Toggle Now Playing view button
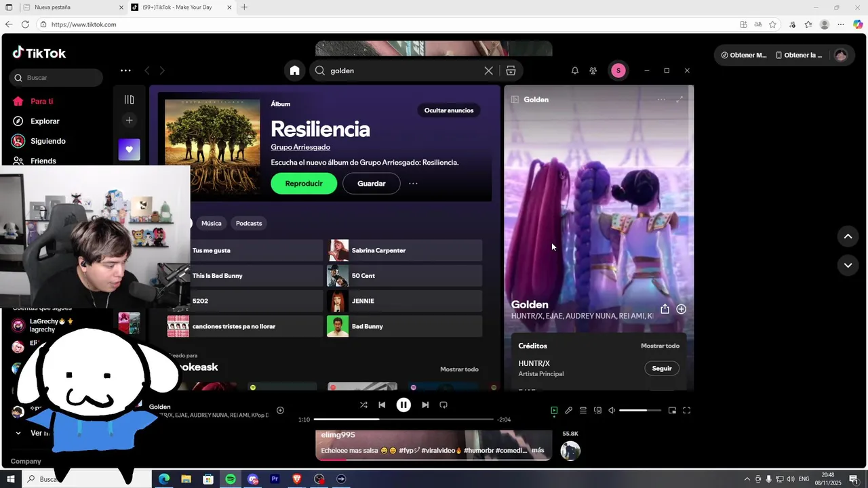The width and height of the screenshot is (868, 488). tap(554, 410)
